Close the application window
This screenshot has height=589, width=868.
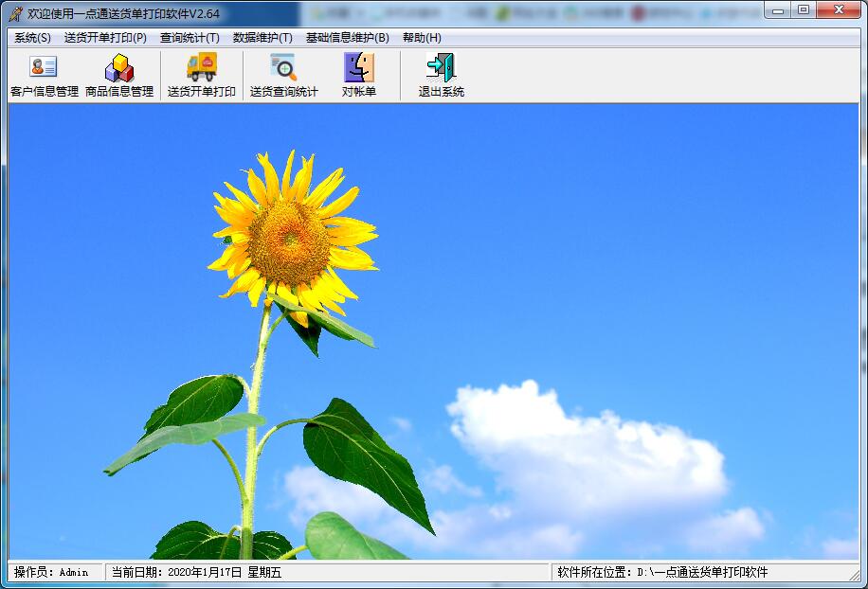click(838, 10)
